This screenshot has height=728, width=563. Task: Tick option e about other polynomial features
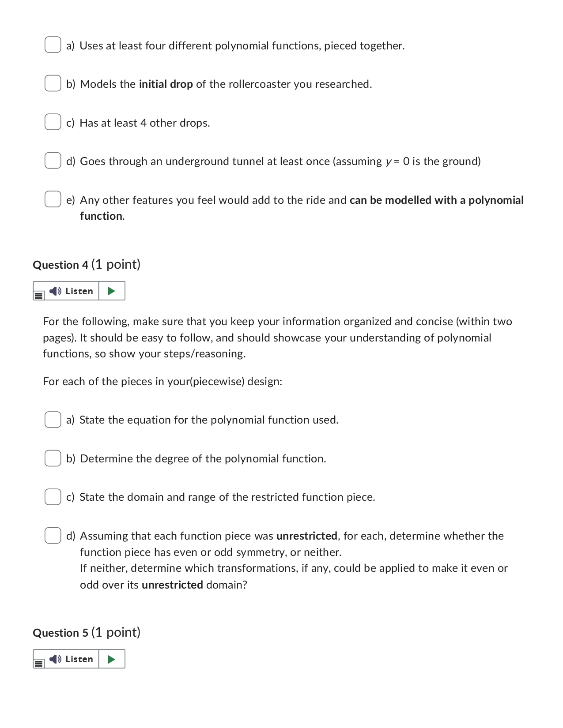pos(53,199)
